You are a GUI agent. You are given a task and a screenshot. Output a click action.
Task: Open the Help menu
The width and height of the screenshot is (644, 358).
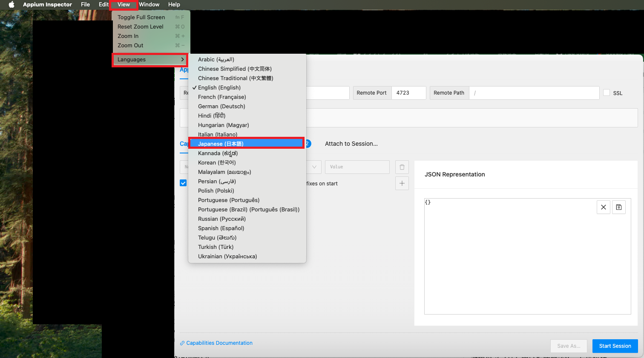[174, 5]
